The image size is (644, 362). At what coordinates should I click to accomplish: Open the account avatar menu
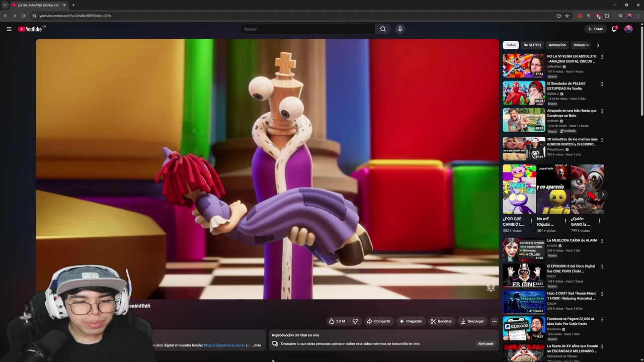[628, 29]
